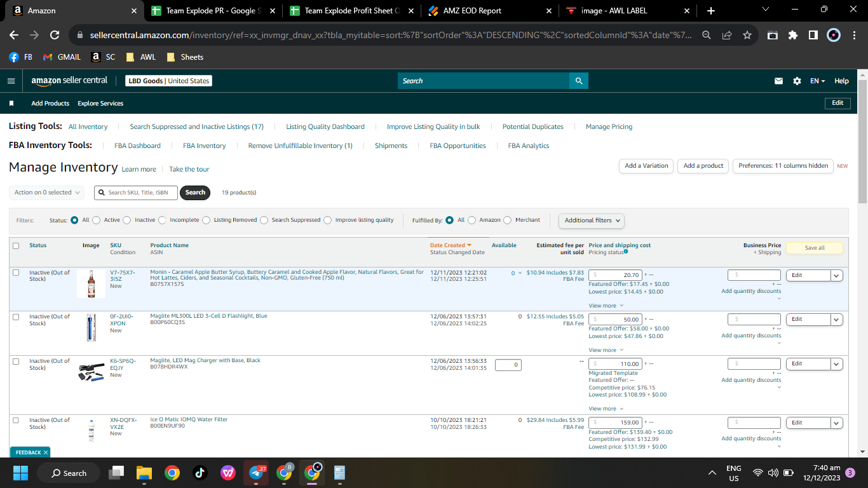
Task: Open the Calculator app in the taskbar
Action: tap(339, 473)
